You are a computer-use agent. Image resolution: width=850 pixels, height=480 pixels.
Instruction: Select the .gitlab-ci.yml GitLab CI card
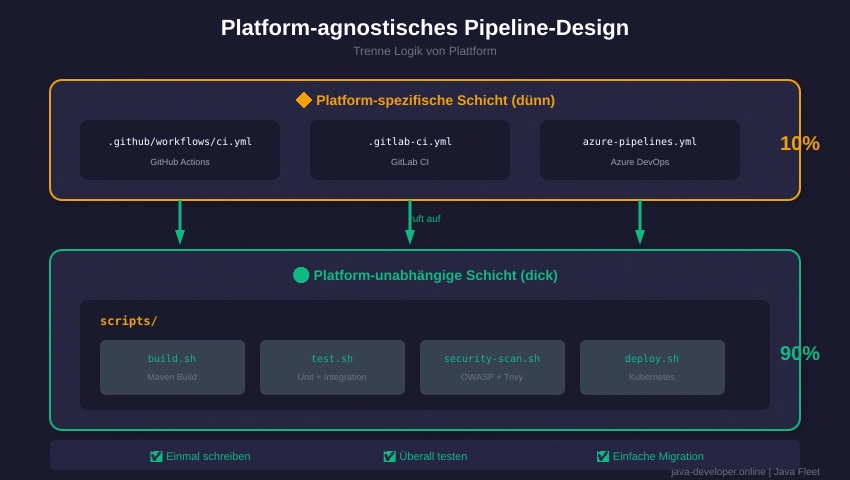[x=410, y=150]
